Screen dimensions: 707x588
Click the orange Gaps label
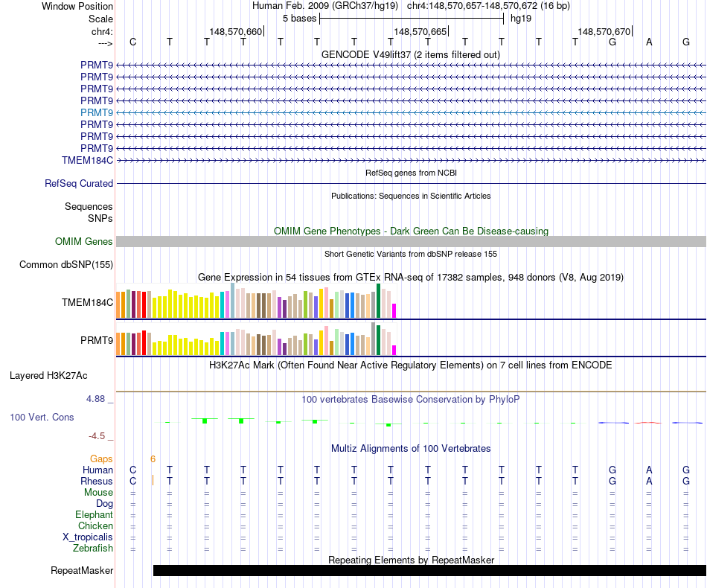pyautogui.click(x=101, y=459)
